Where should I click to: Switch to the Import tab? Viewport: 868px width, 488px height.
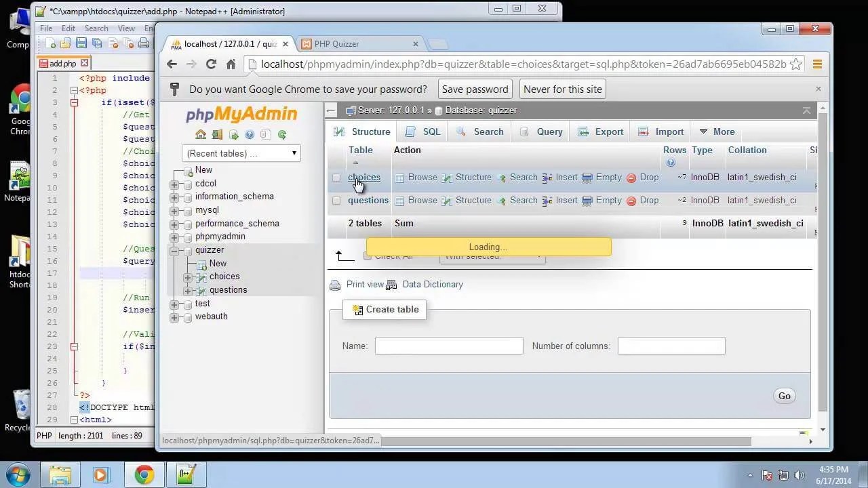(x=660, y=131)
